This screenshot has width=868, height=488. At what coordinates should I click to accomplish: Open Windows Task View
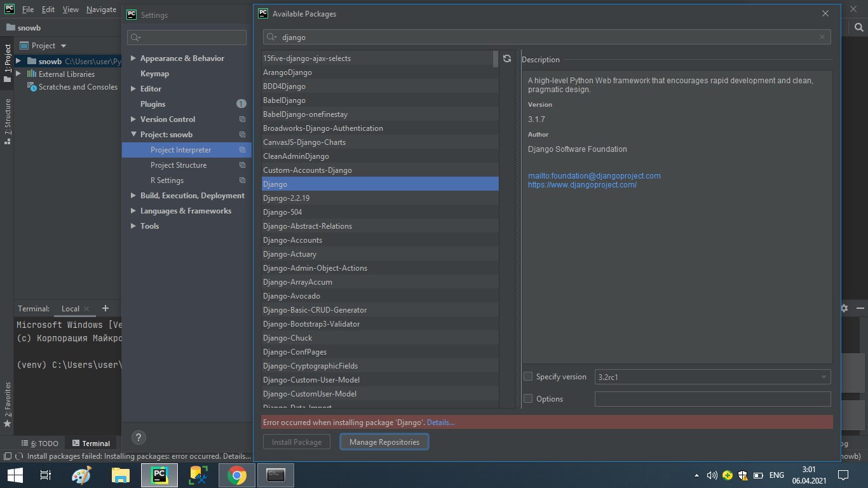(x=45, y=475)
